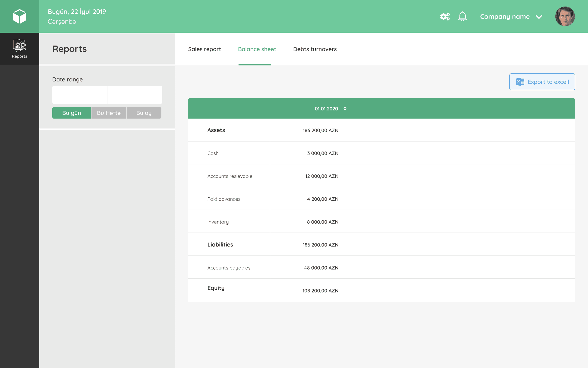This screenshot has width=588, height=368.
Task: Toggle the Debts turnovers report tab
Action: tap(316, 49)
